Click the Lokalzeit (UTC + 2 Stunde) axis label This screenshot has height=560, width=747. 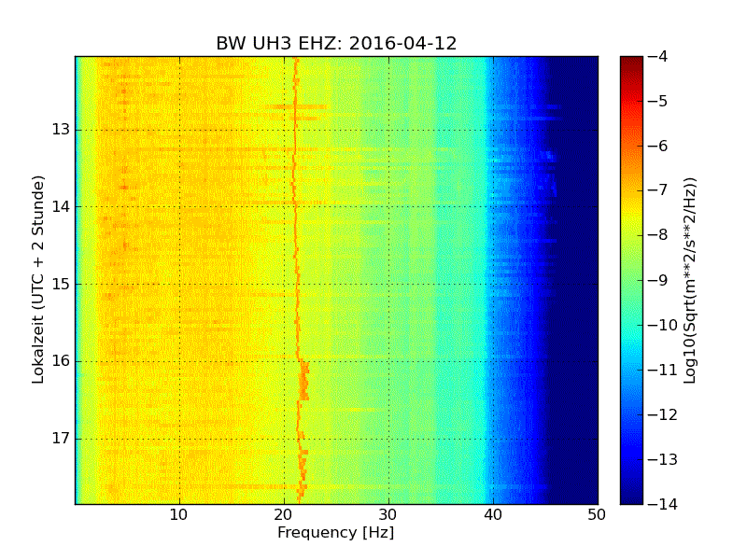click(38, 279)
